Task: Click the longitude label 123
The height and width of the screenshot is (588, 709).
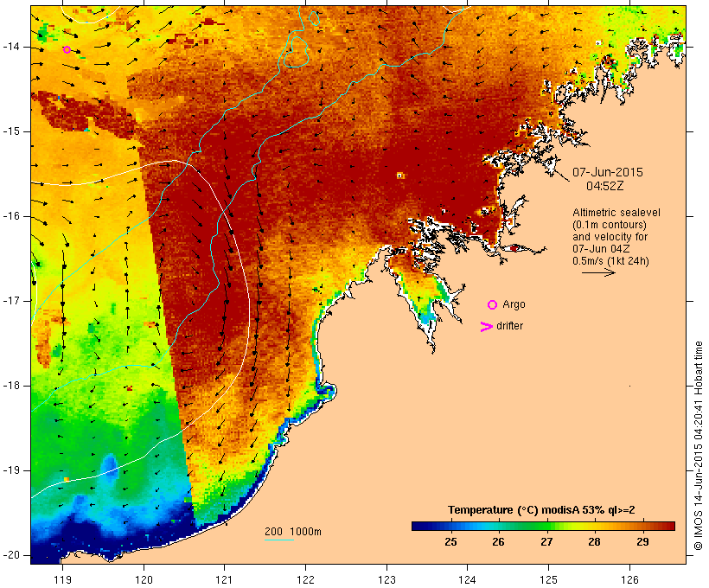Action: click(x=386, y=580)
